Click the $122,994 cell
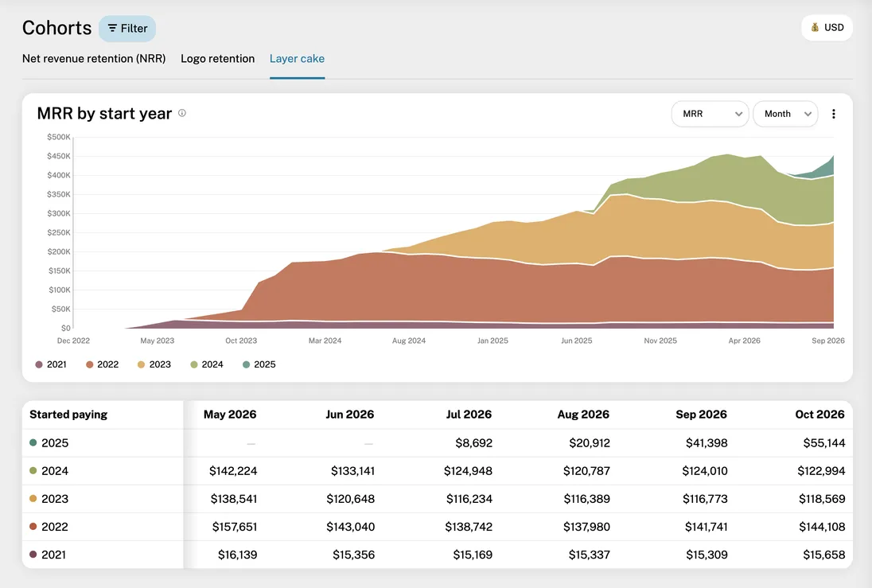Screen dimensions: 872x588 point(821,470)
